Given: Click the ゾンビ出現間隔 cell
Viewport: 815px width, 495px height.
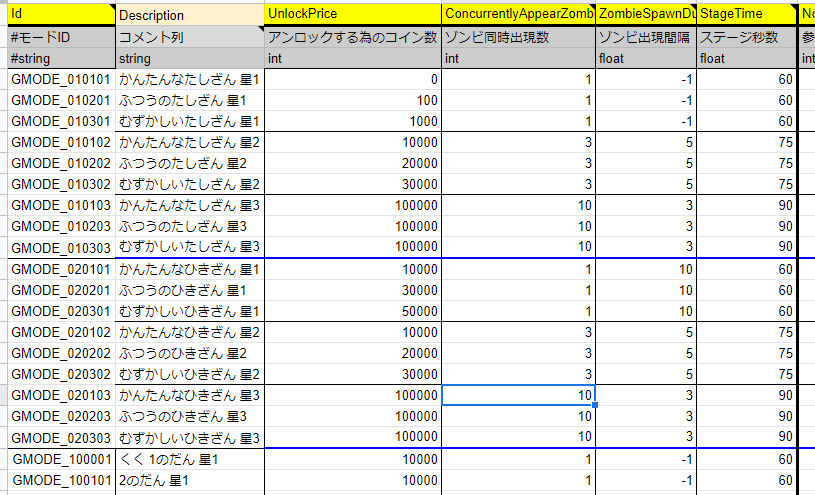Looking at the screenshot, I should (645, 37).
